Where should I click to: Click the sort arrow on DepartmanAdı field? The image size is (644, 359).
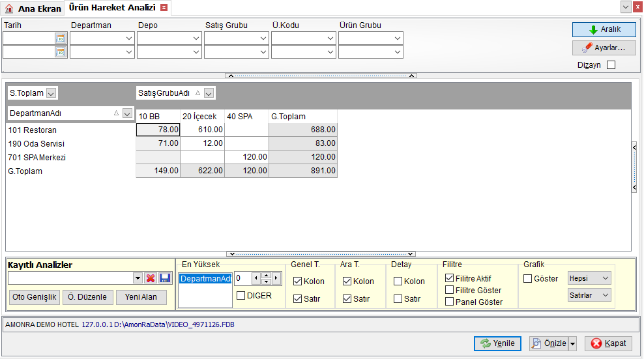[x=116, y=113]
